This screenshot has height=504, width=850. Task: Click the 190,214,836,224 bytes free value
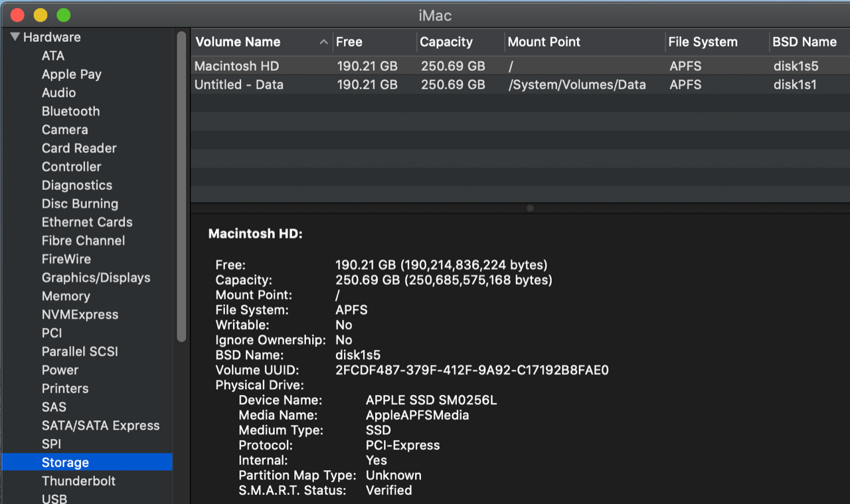point(474,265)
